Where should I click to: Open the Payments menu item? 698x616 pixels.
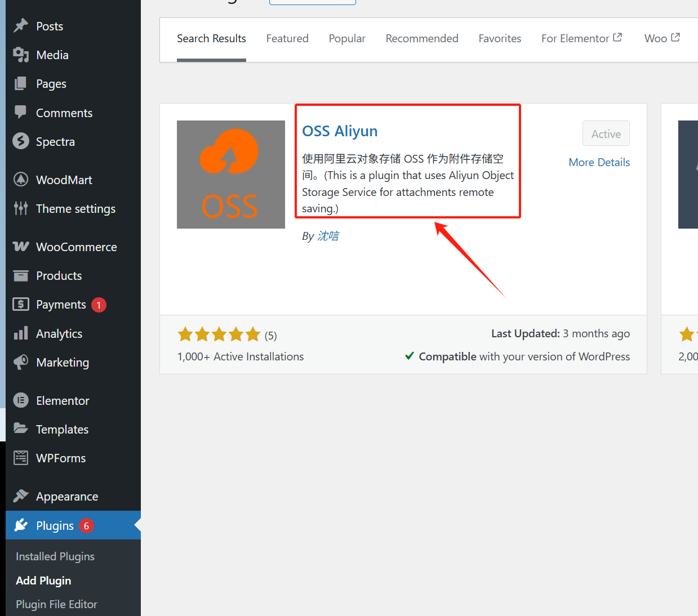(x=61, y=305)
